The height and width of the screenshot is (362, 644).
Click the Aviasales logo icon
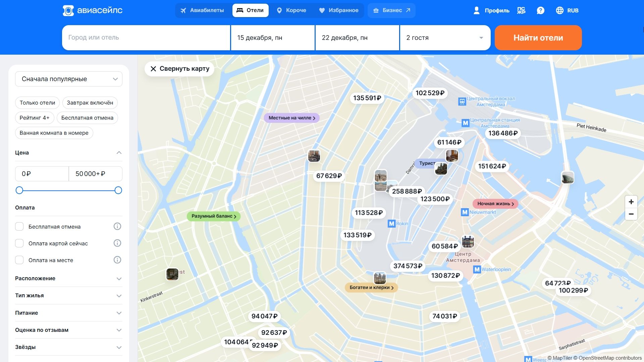click(68, 11)
